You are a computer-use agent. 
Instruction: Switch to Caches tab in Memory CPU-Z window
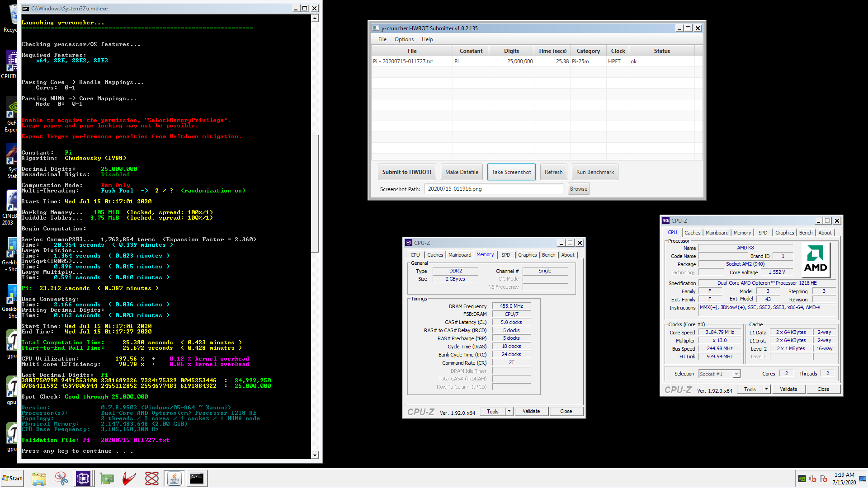coord(435,255)
